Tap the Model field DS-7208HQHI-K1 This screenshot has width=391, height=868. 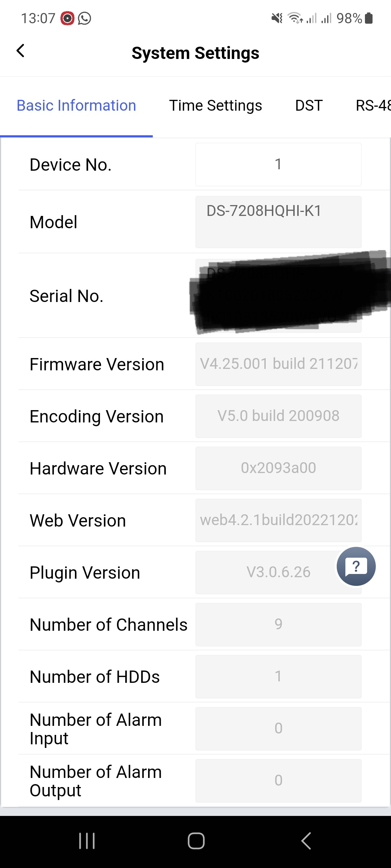[x=278, y=222]
